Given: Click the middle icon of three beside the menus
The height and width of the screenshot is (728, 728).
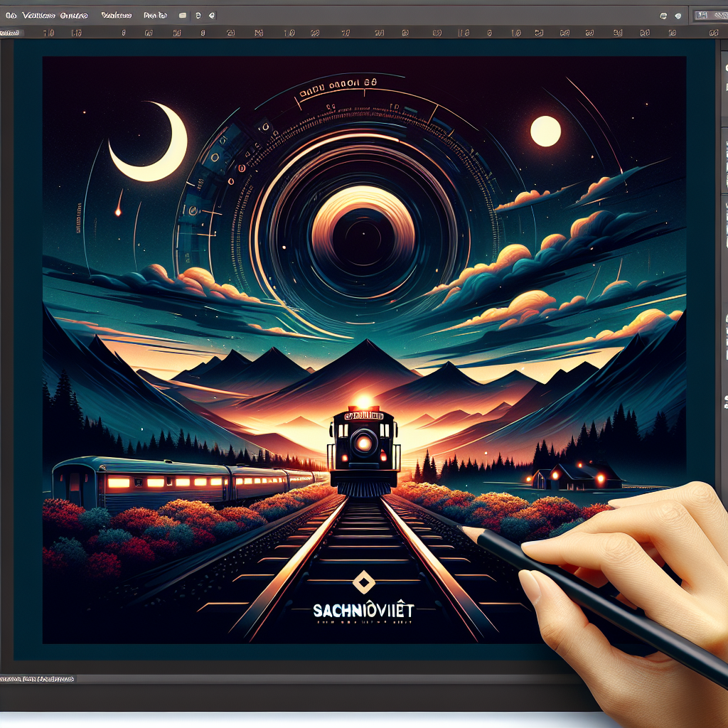Looking at the screenshot, I should (198, 14).
